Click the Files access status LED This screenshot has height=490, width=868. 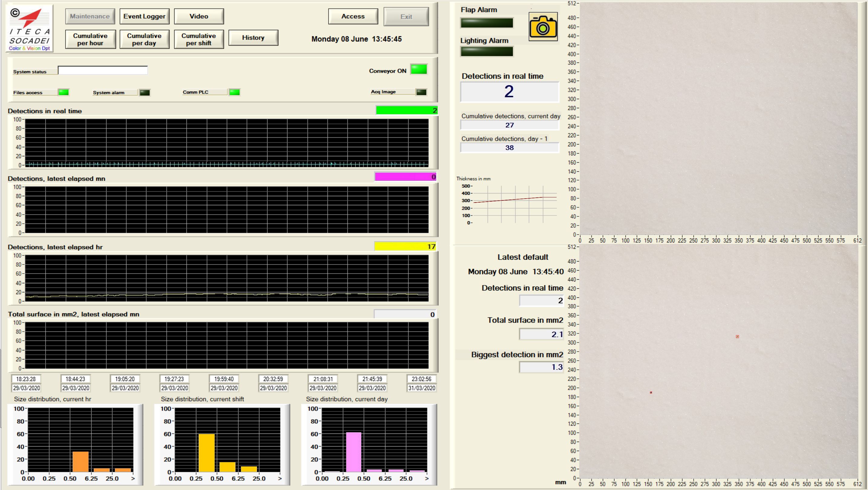(x=63, y=92)
